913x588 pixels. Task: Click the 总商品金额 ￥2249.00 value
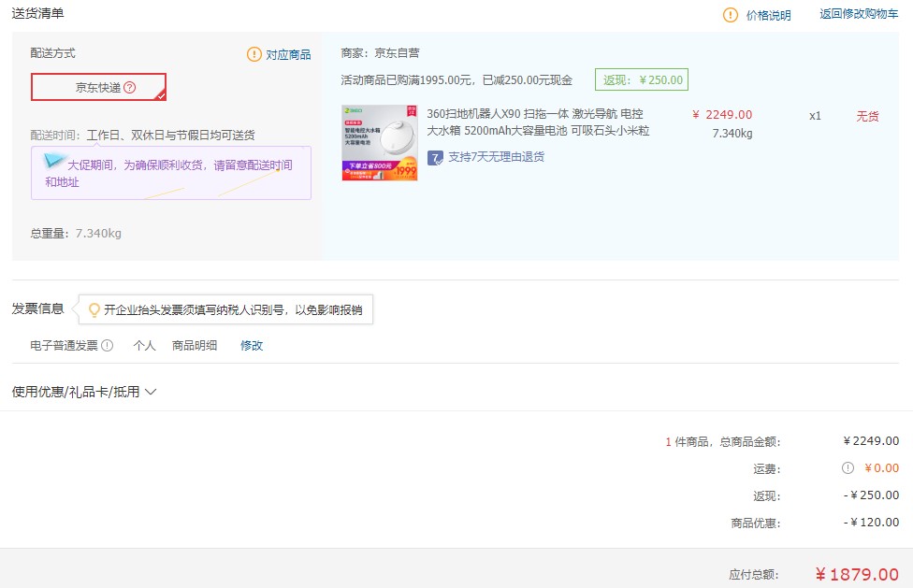[x=871, y=441]
